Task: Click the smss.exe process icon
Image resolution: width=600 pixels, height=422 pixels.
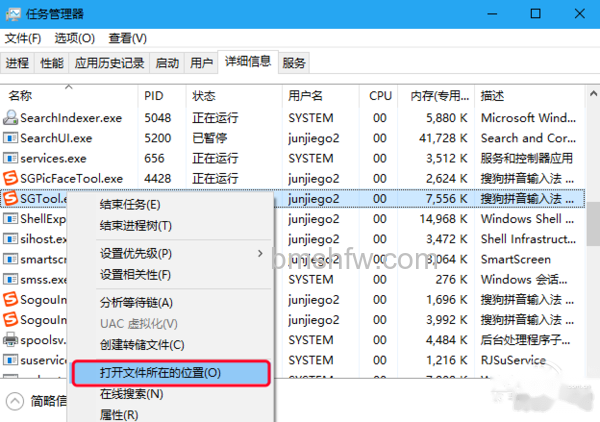Action: pos(10,280)
